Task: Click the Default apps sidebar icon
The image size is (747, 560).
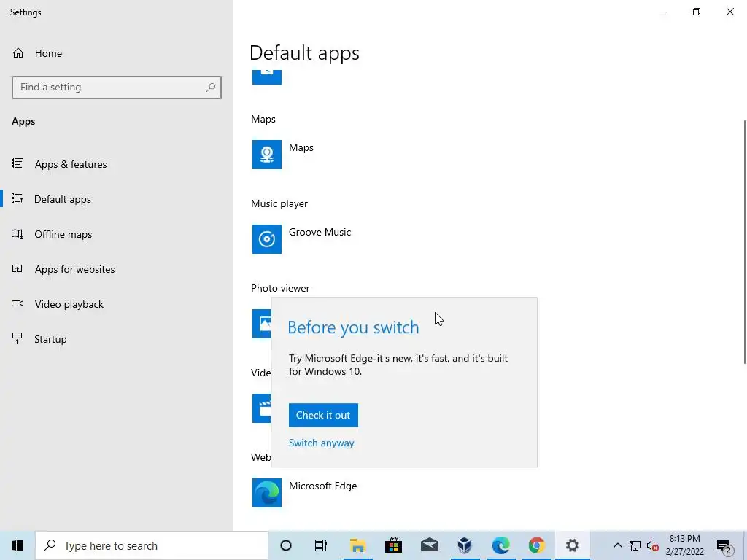Action: click(18, 198)
